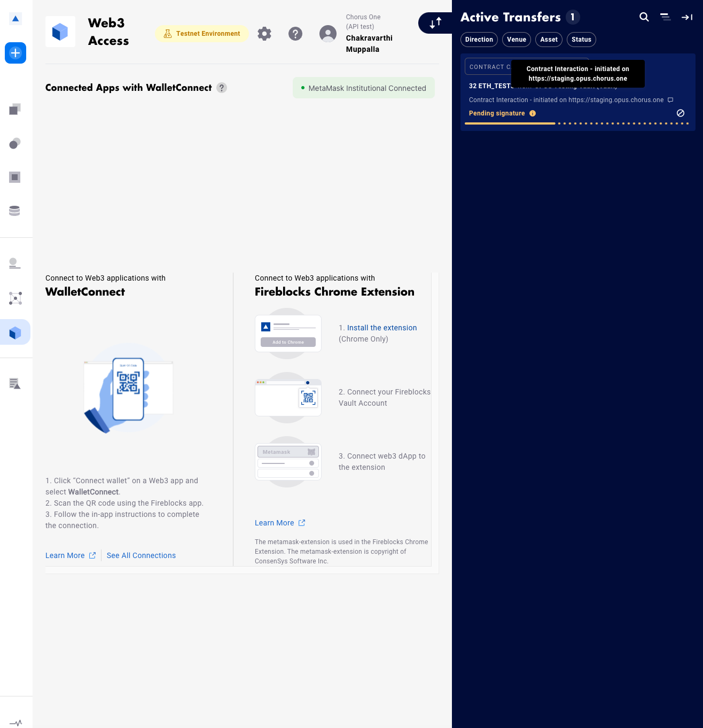Open the single square sidebar icon
Viewport: 703px width, 728px height.
click(15, 177)
